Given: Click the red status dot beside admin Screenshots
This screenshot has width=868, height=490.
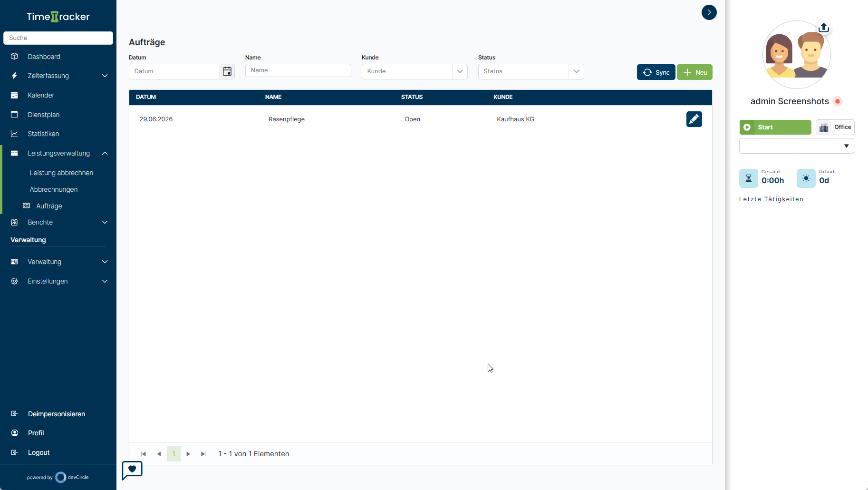Looking at the screenshot, I should point(838,101).
